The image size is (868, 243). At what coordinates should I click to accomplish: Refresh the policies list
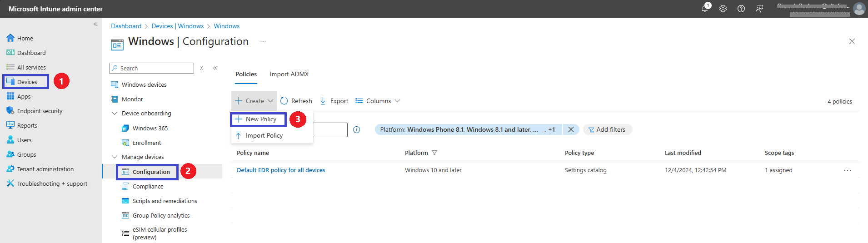[296, 101]
